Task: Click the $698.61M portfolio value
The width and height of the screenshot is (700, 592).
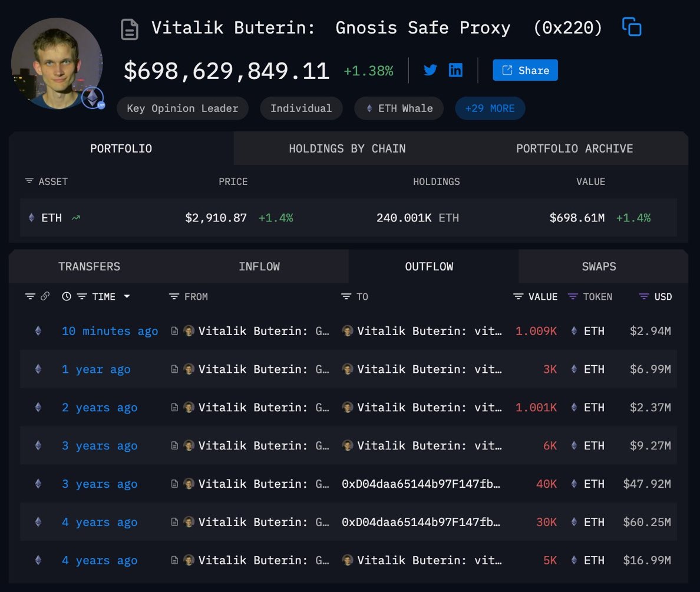Action: click(x=577, y=218)
